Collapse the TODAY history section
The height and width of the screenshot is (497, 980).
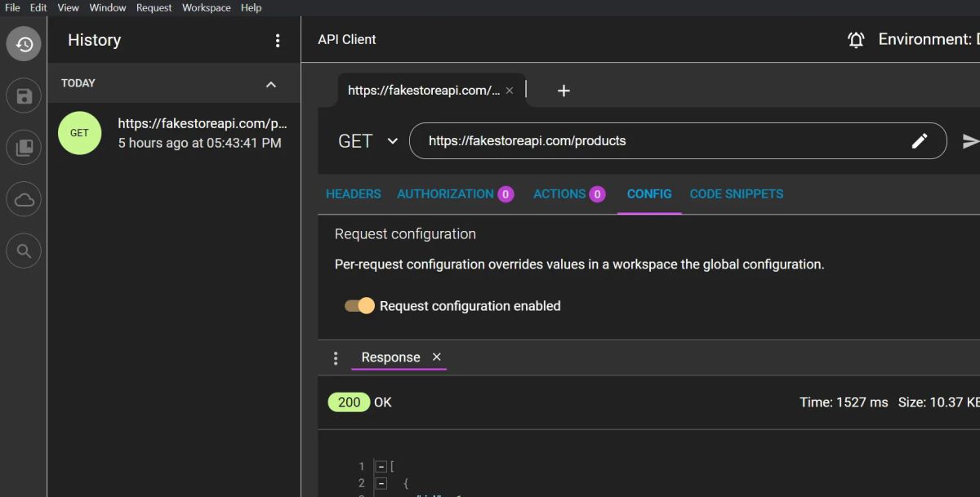(x=271, y=83)
